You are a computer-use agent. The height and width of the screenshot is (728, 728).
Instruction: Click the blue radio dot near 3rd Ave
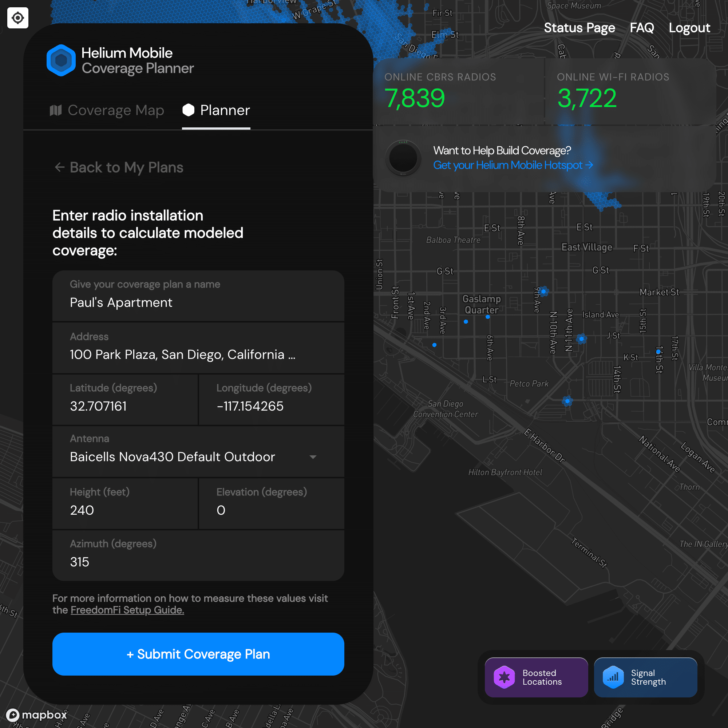435,345
